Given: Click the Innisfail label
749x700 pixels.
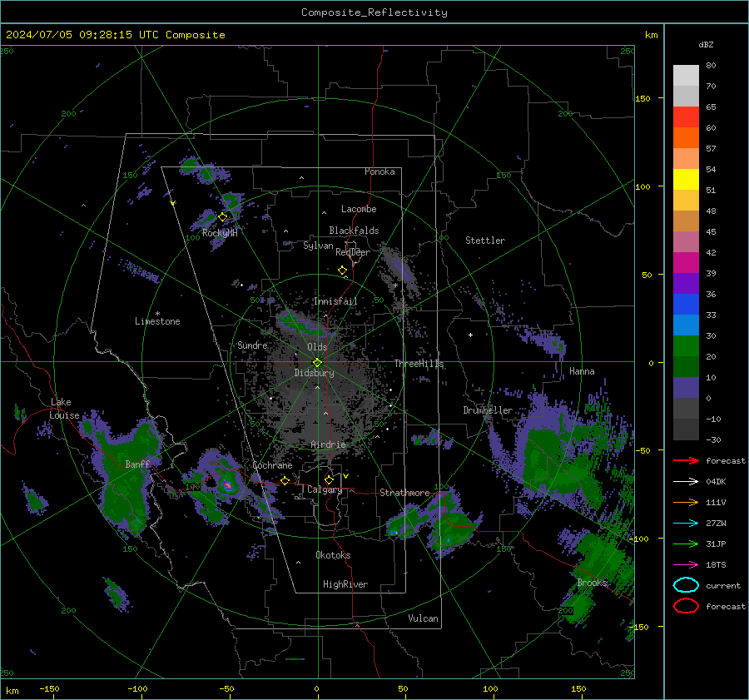Looking at the screenshot, I should tap(335, 301).
